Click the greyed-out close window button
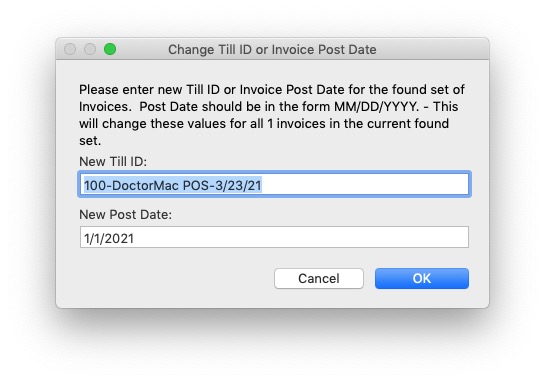 pos(70,49)
